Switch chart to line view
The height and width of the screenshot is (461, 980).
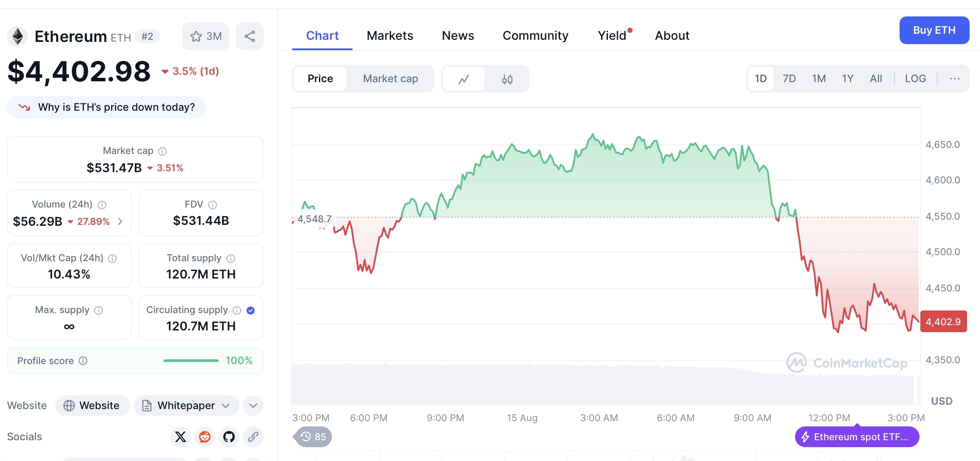464,79
